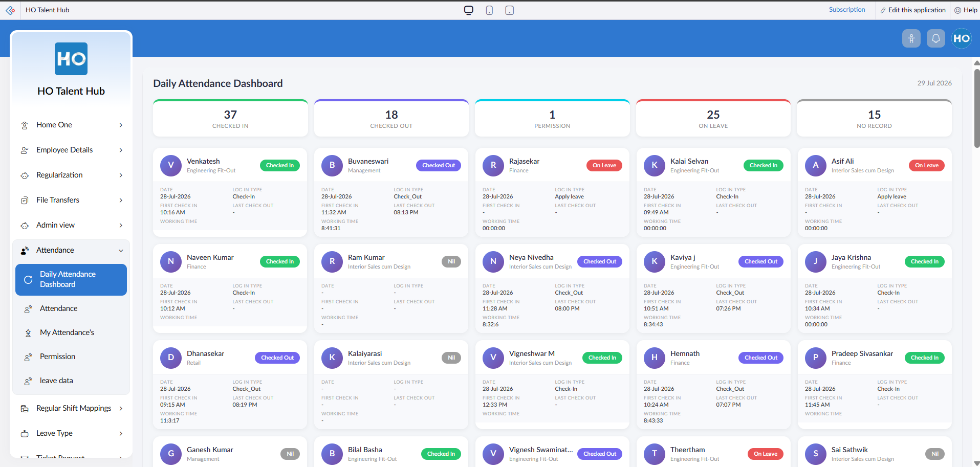980x467 pixels.
Task: Click the Regular Shift Mappings icon
Action: 25,409
